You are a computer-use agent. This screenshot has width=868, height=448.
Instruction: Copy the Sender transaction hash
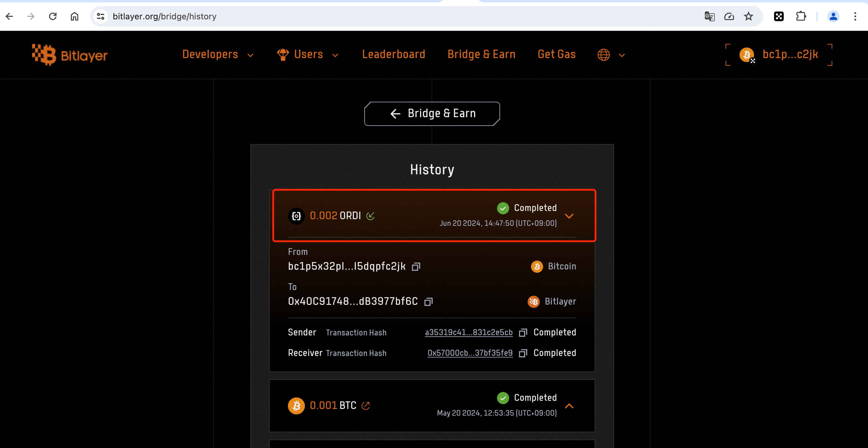click(522, 333)
